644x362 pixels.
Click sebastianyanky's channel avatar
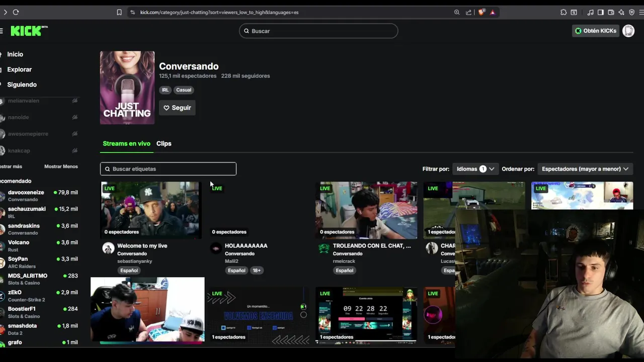pos(108,248)
